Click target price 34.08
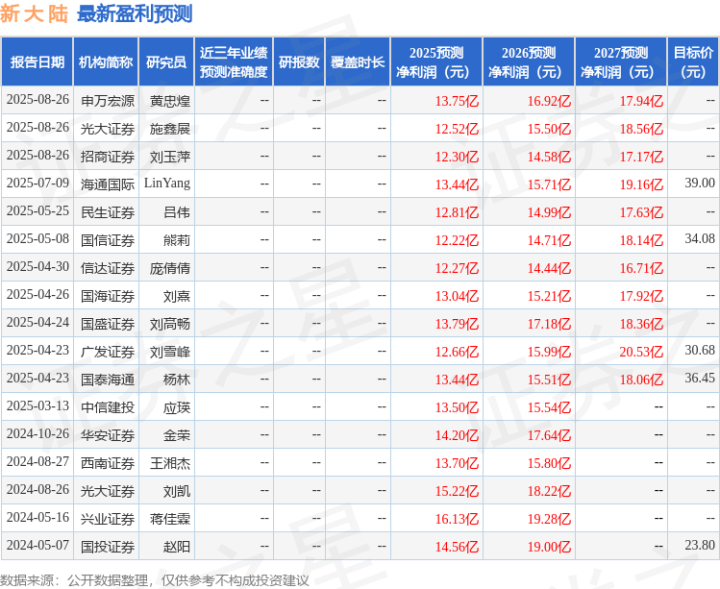Viewport: 720px width, 589px height. pyautogui.click(x=699, y=239)
